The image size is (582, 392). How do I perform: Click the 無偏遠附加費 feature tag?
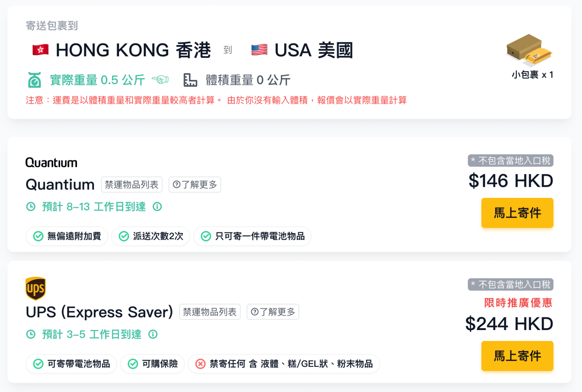[67, 236]
